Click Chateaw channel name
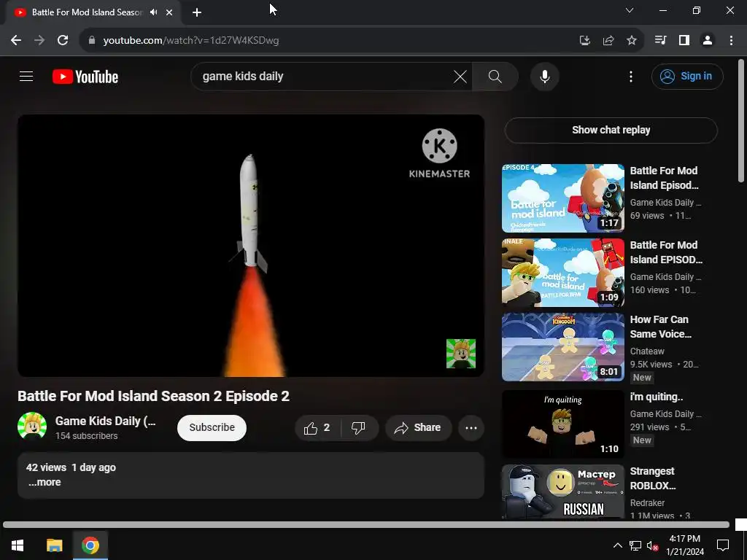 click(x=647, y=351)
